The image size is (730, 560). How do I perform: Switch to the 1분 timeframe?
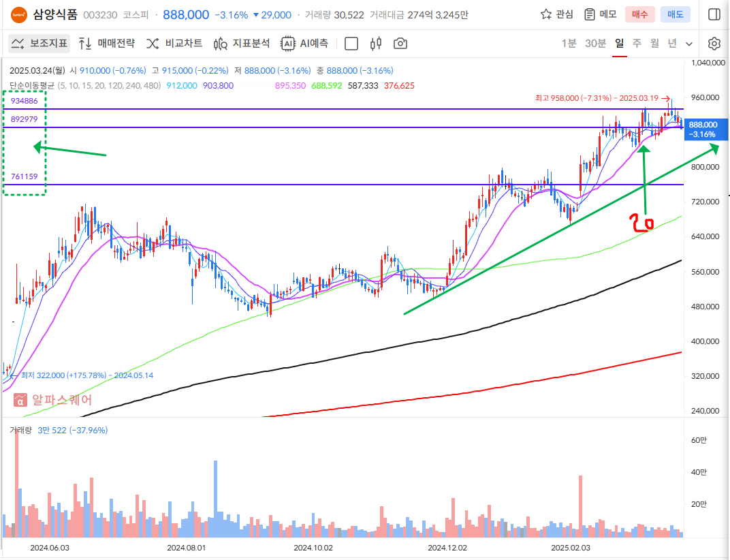[569, 44]
